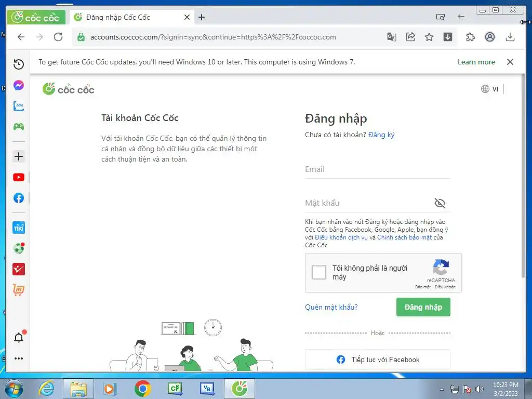
Task: Toggle password visibility eye icon
Action: click(x=440, y=203)
